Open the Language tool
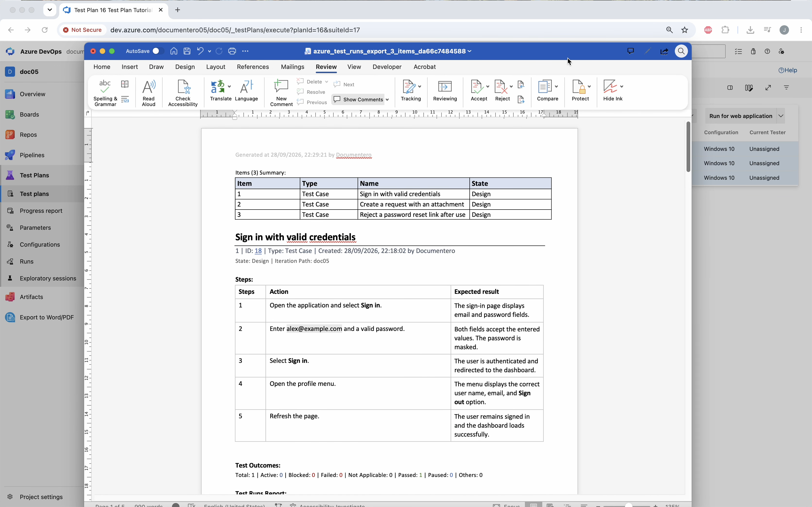The image size is (812, 507). click(x=246, y=90)
